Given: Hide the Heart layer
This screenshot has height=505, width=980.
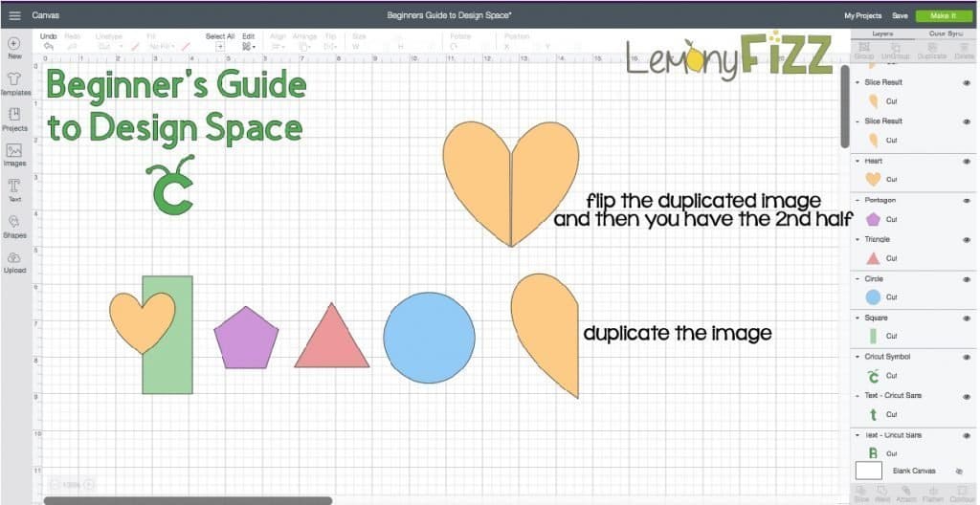Looking at the screenshot, I should click(967, 162).
